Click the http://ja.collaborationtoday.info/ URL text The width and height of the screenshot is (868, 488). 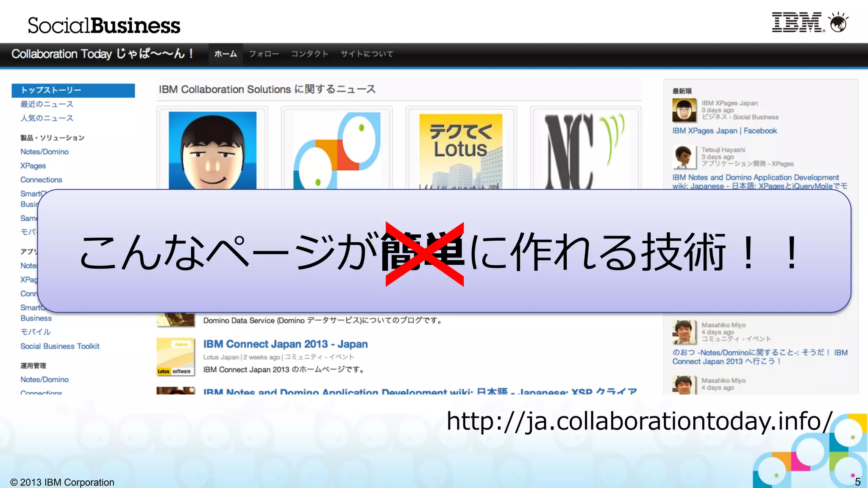coord(640,421)
